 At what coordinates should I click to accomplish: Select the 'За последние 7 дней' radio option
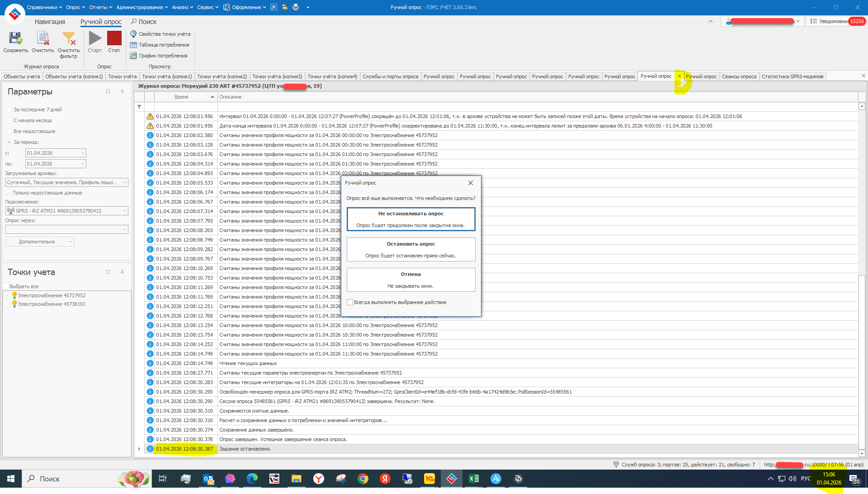9,109
